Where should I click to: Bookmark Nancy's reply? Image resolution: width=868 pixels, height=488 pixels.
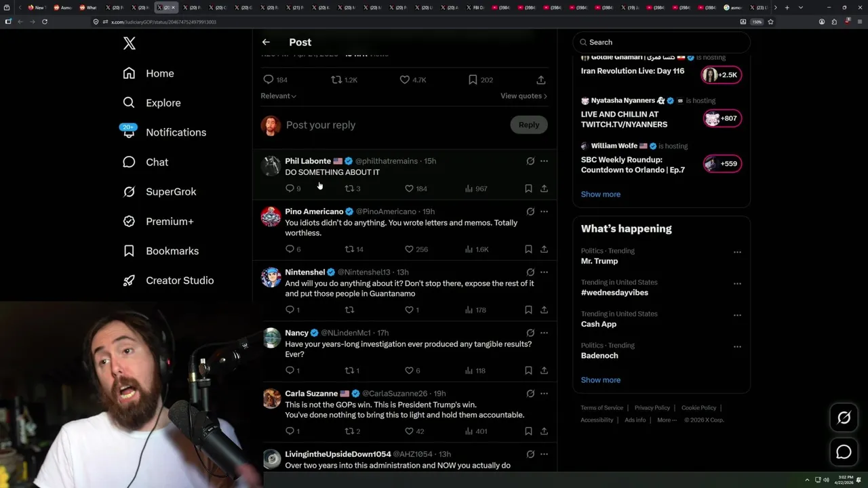(x=528, y=371)
